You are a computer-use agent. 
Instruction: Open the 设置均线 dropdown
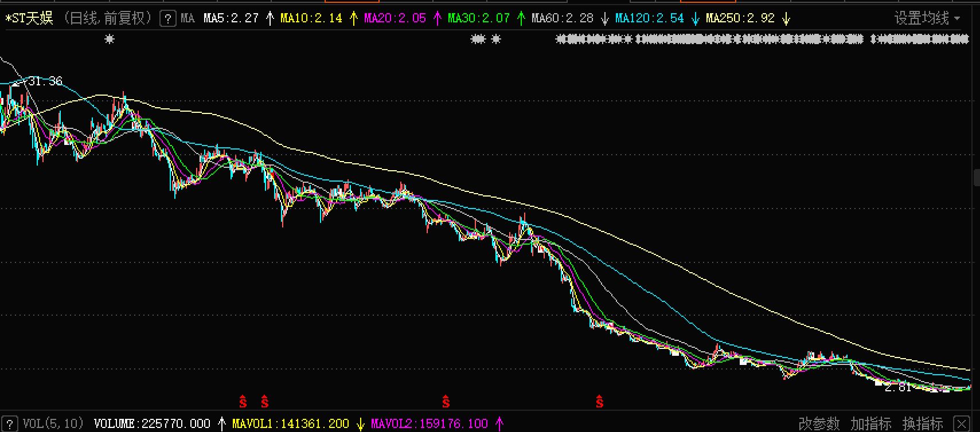(927, 18)
